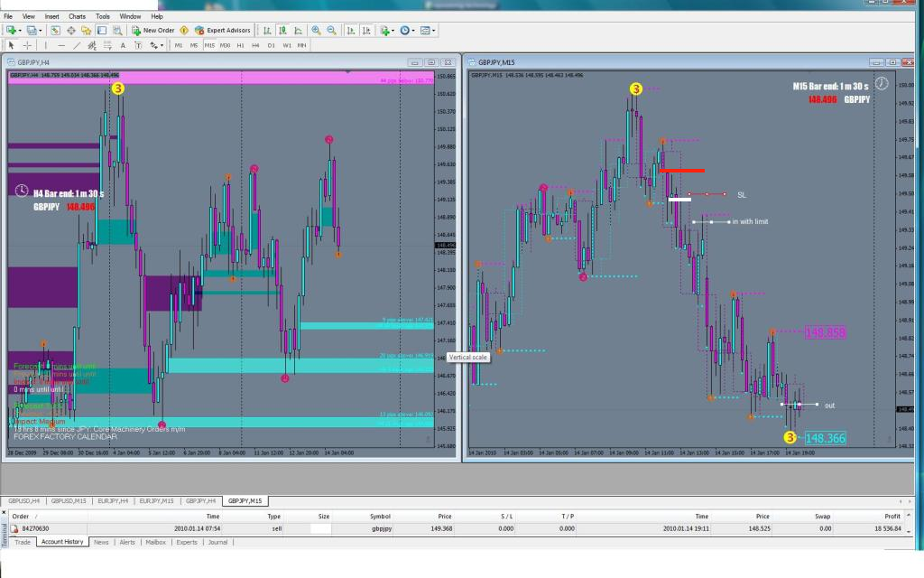Open the Charts menu
Screen dimensions: 924x578
(x=77, y=16)
